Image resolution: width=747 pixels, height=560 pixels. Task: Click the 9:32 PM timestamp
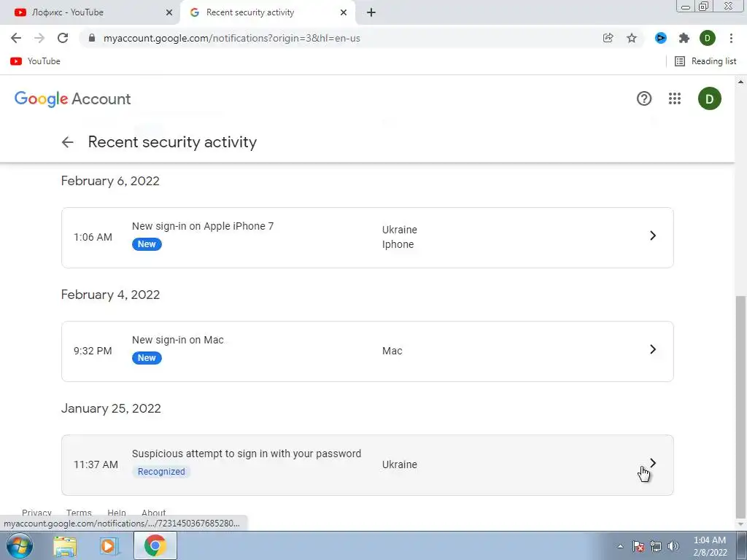pyautogui.click(x=93, y=351)
